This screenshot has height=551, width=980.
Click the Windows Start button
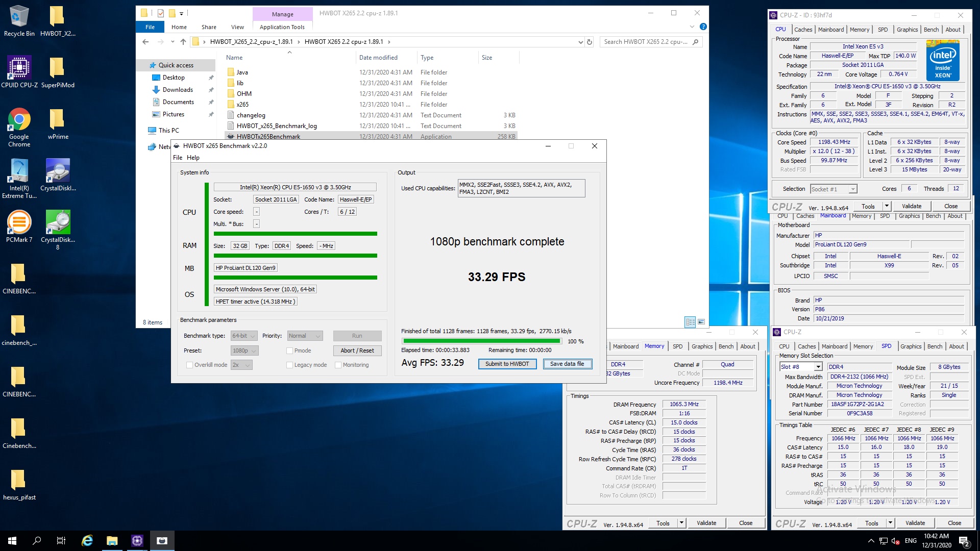click(x=12, y=541)
